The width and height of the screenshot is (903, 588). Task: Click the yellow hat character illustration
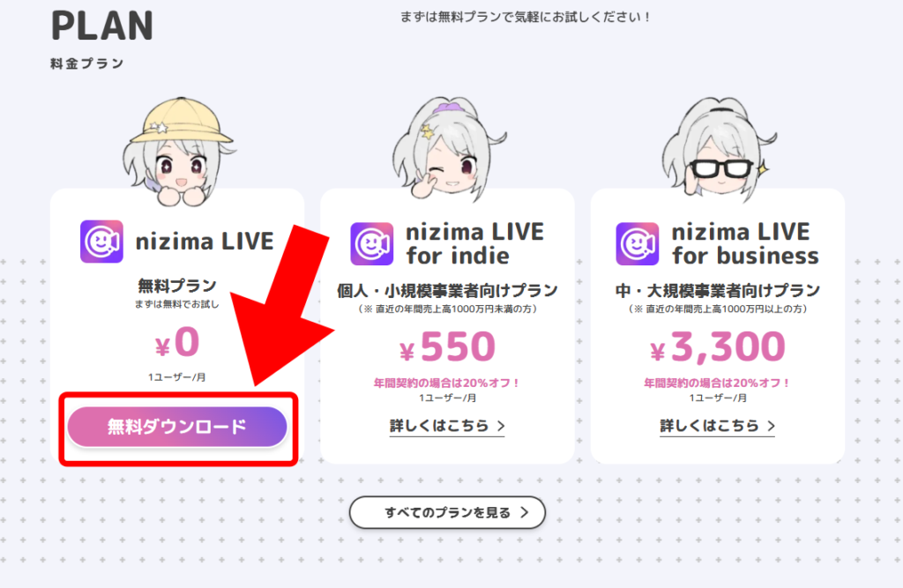(x=177, y=153)
